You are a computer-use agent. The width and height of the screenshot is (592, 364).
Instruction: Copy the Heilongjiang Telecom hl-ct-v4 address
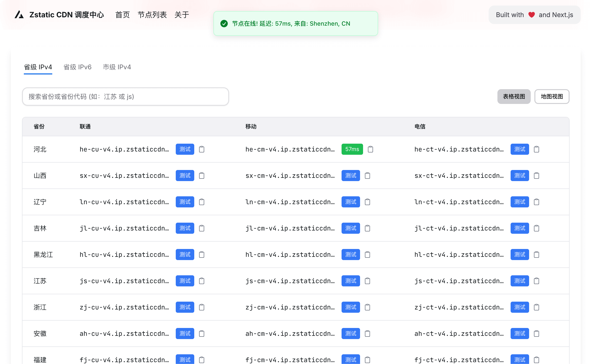click(x=536, y=255)
